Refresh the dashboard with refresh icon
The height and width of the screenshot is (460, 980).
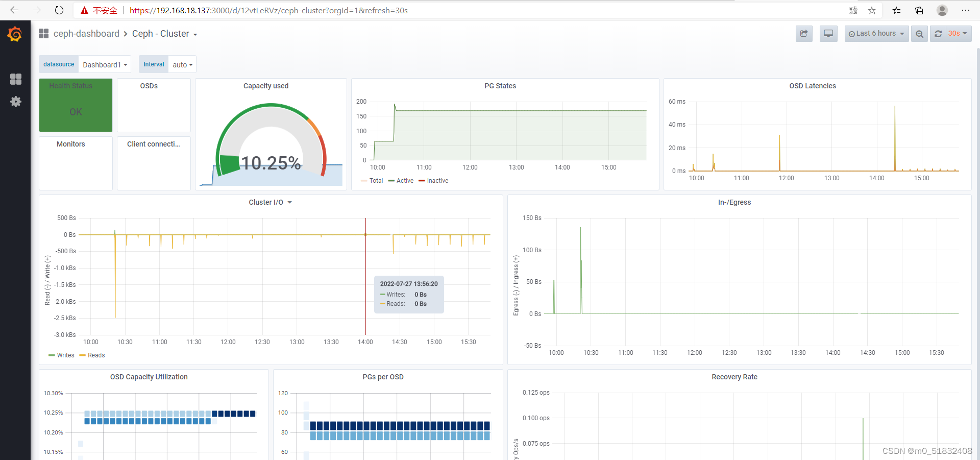pos(938,34)
